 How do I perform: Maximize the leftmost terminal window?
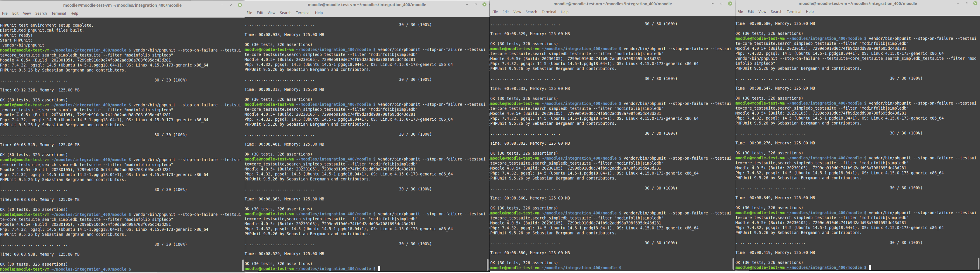[231, 5]
